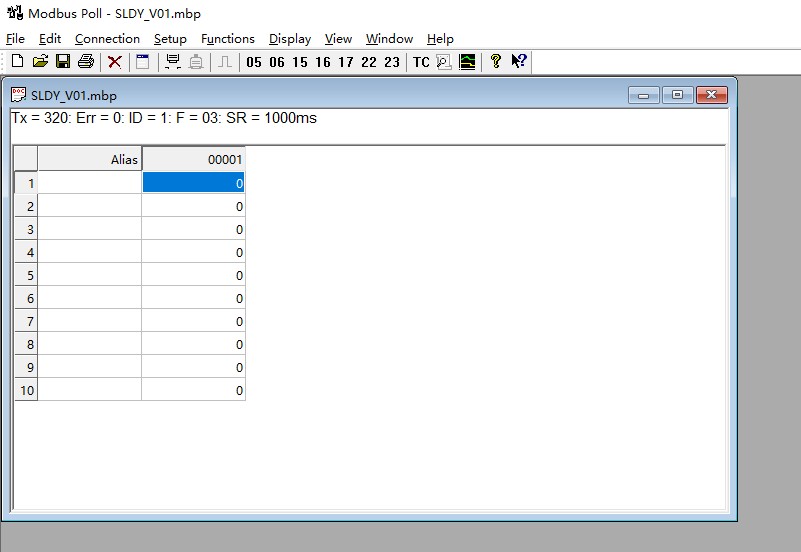Click the single pulse poll icon

click(225, 62)
